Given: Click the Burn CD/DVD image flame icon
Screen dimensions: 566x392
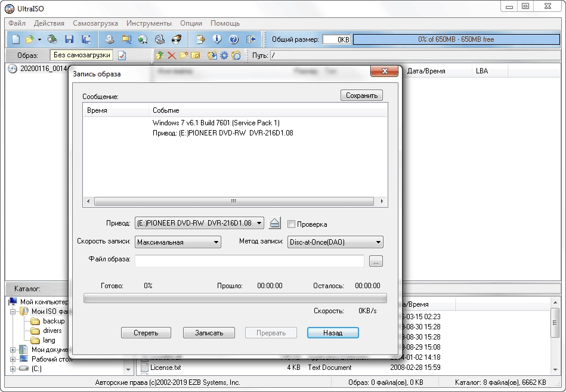Looking at the screenshot, I should (177, 39).
